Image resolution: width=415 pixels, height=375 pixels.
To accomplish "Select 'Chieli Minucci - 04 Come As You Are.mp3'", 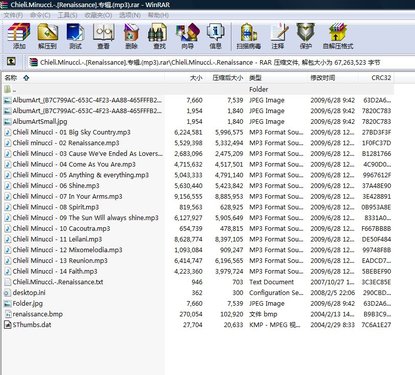I will [74, 164].
